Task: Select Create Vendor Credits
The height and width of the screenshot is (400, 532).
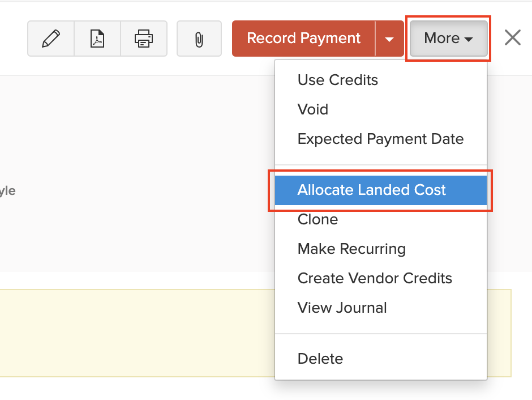Action: point(375,278)
